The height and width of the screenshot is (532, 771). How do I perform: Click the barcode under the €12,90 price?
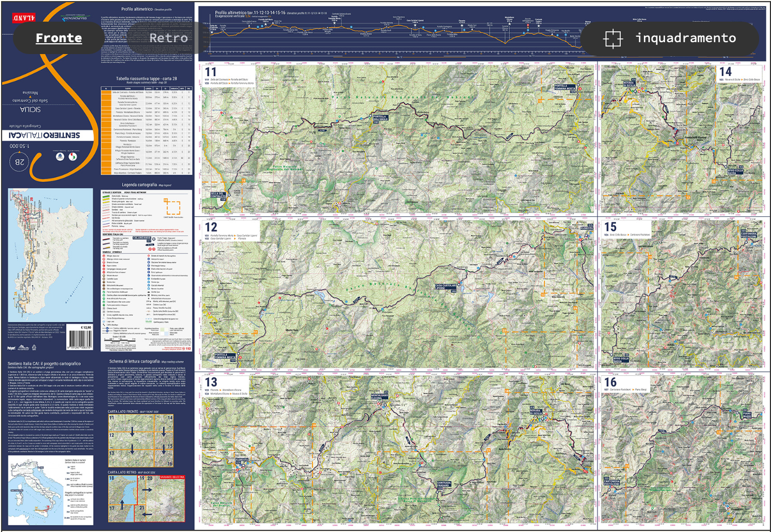click(79, 340)
